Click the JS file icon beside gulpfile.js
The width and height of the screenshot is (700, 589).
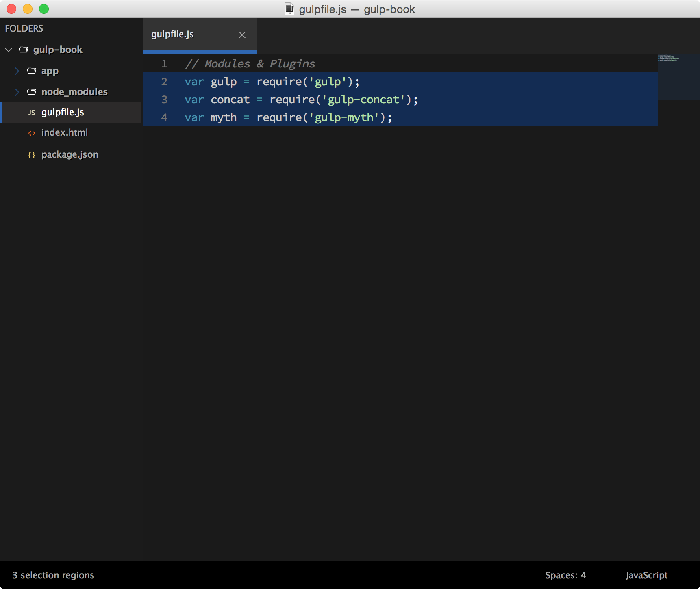(x=31, y=113)
